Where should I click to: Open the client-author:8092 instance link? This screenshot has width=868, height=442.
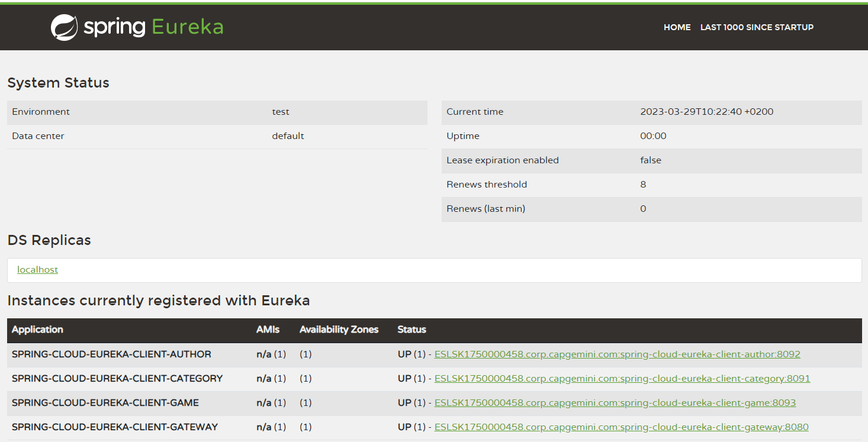pos(617,354)
